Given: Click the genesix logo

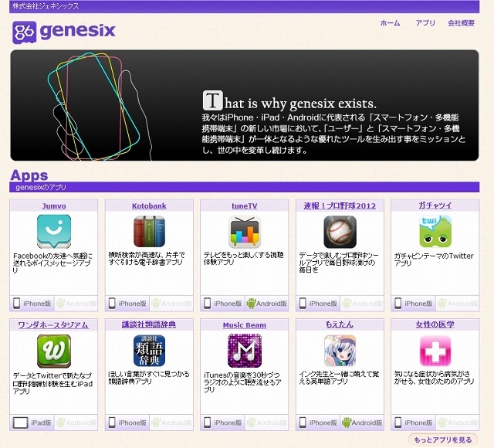Looking at the screenshot, I should click(x=64, y=32).
